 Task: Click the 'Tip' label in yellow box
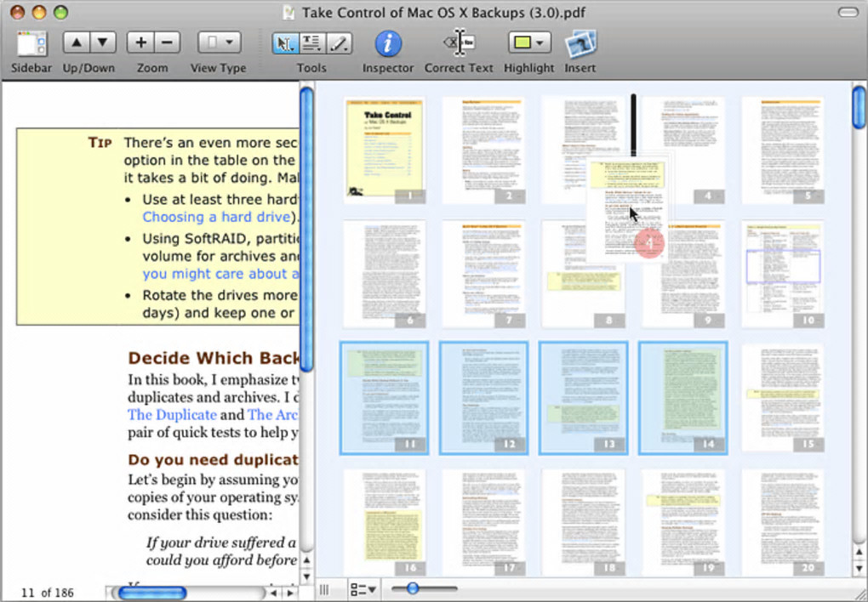(x=100, y=143)
